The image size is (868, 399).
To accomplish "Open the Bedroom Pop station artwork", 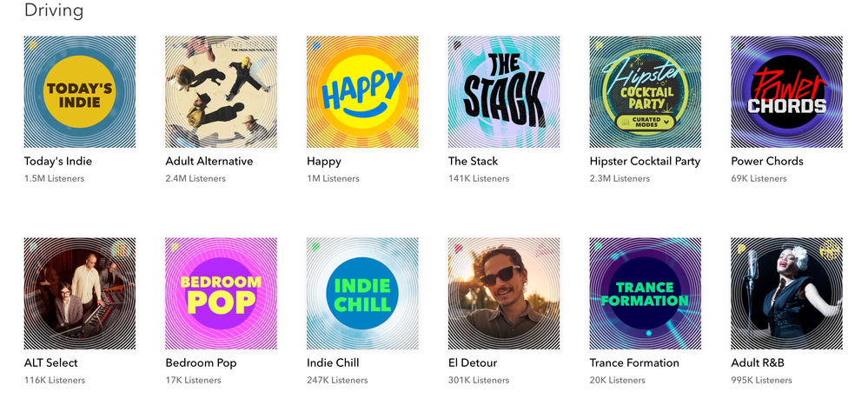I will pyautogui.click(x=221, y=293).
